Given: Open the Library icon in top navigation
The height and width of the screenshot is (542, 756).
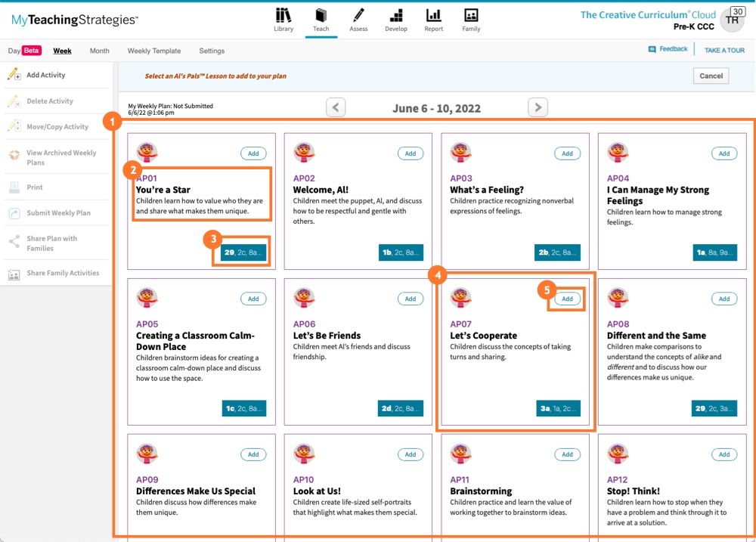Looking at the screenshot, I should point(283,16).
